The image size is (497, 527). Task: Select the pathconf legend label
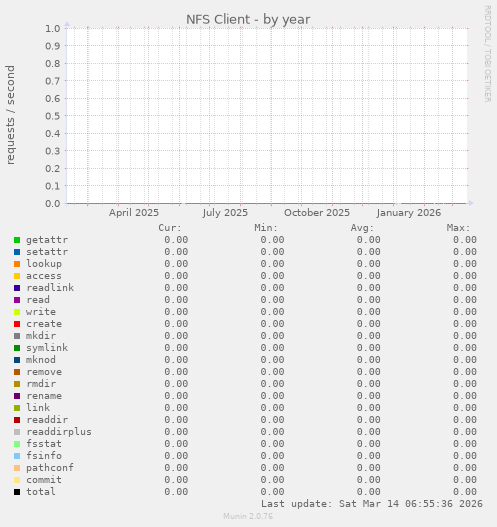(x=50, y=468)
